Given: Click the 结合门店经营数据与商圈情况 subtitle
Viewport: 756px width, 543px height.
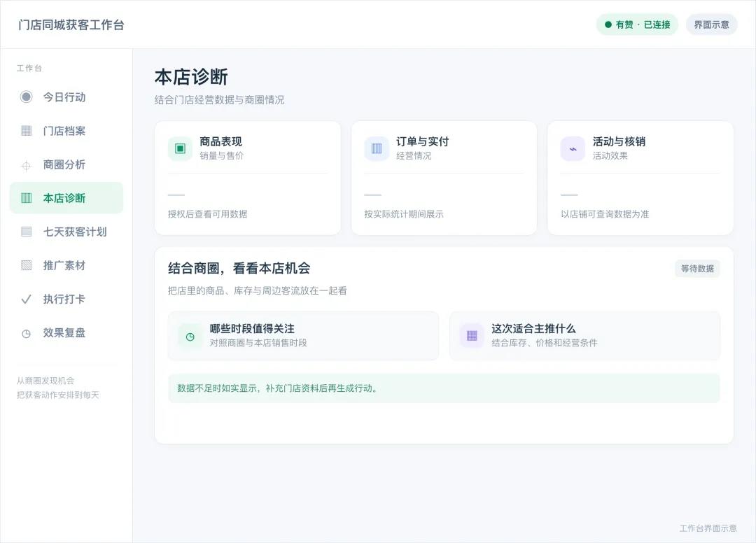Looking at the screenshot, I should pyautogui.click(x=219, y=100).
